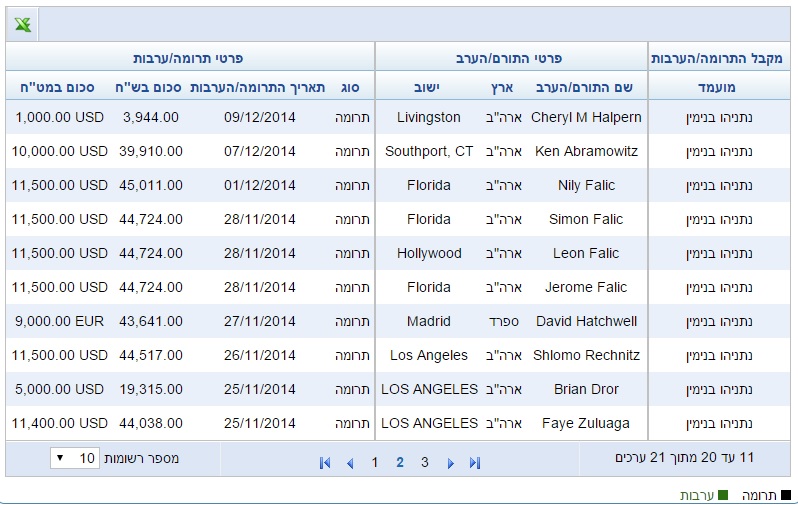Sort by the סכום בש"ח column header
Viewport: 798px width, 505px height.
click(x=148, y=87)
